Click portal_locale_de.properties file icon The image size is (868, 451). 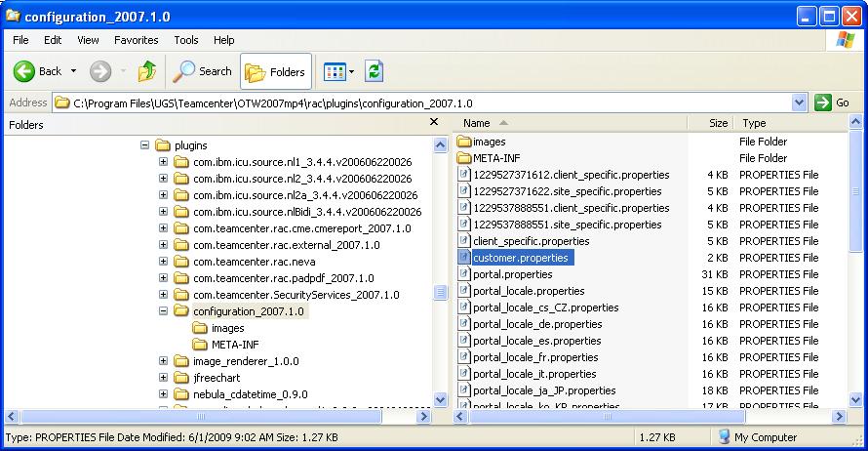464,324
